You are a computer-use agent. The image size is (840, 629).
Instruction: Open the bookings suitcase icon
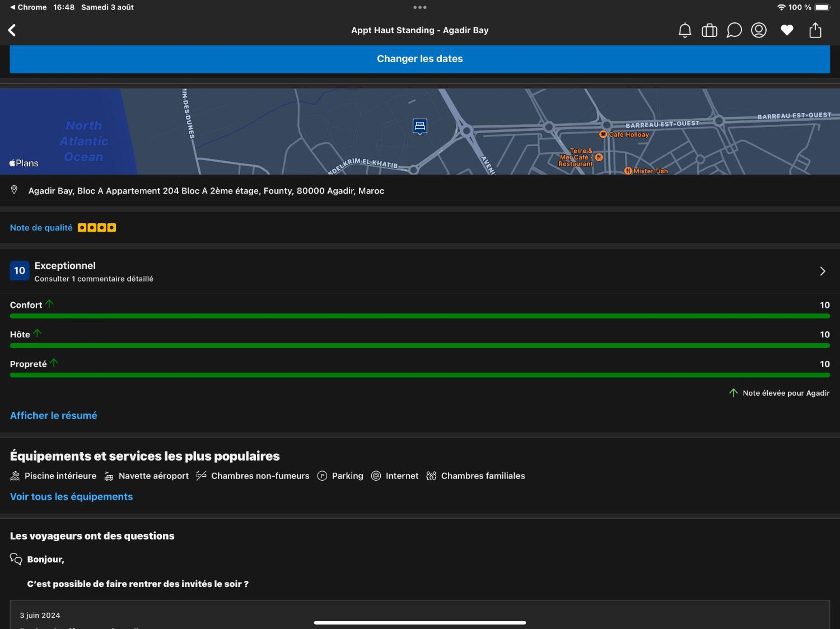coord(709,30)
